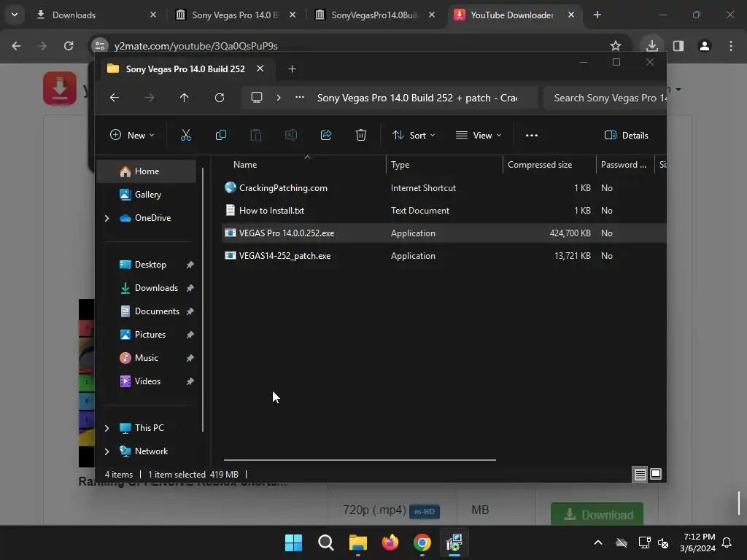The image size is (747, 560).
Task: Bookmark this page star icon in Chrome
Action: click(616, 46)
